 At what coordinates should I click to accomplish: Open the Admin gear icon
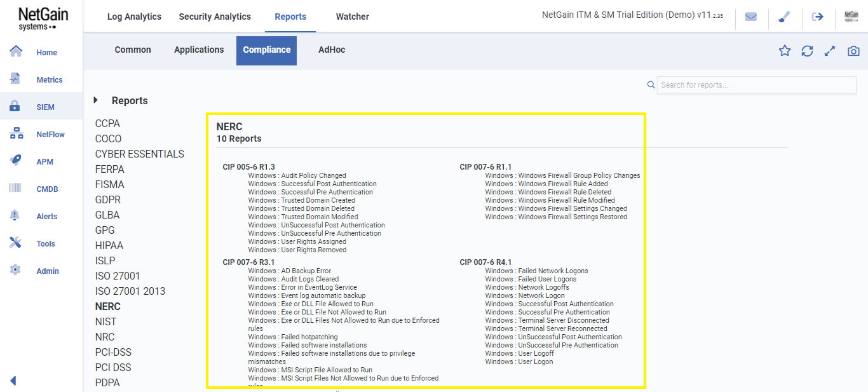[16, 270]
